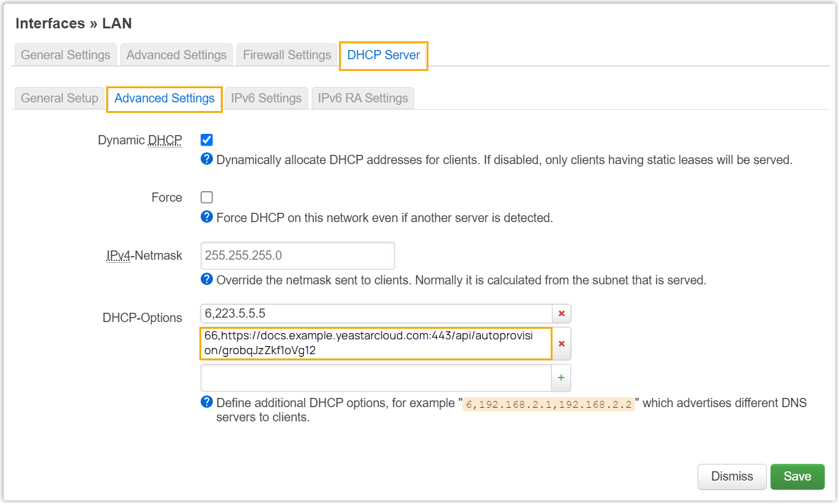Click help icon under Dynamic DHCP
The height and width of the screenshot is (504, 839).
pyautogui.click(x=207, y=159)
